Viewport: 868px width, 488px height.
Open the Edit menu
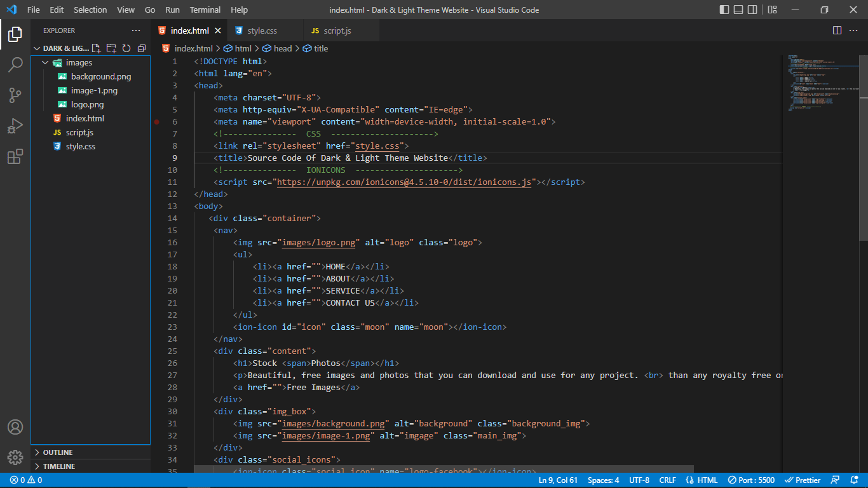pos(57,10)
